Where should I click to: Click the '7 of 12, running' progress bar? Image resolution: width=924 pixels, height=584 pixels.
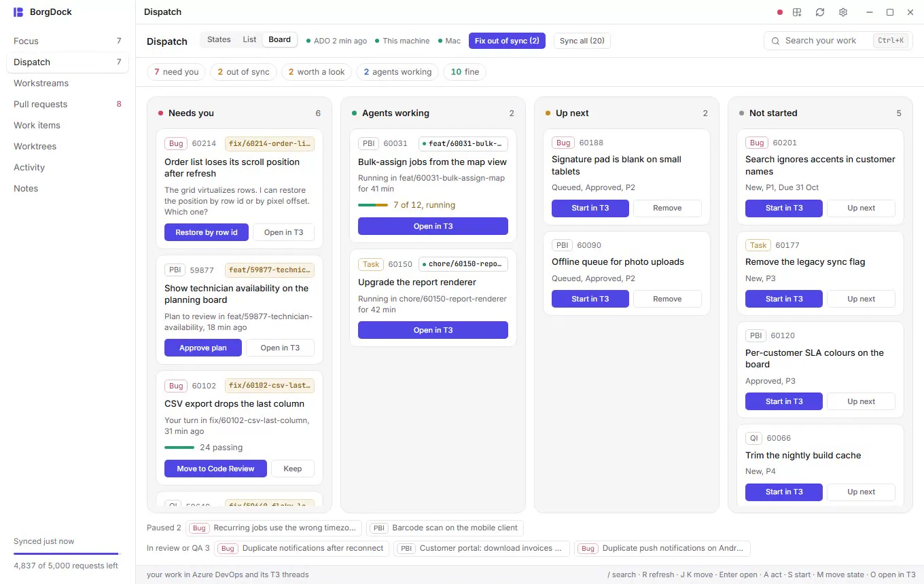point(373,205)
